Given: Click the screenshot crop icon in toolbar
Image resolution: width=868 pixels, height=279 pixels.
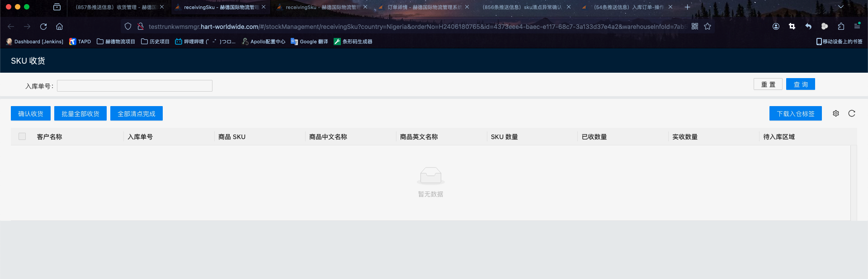Looking at the screenshot, I should click(792, 27).
